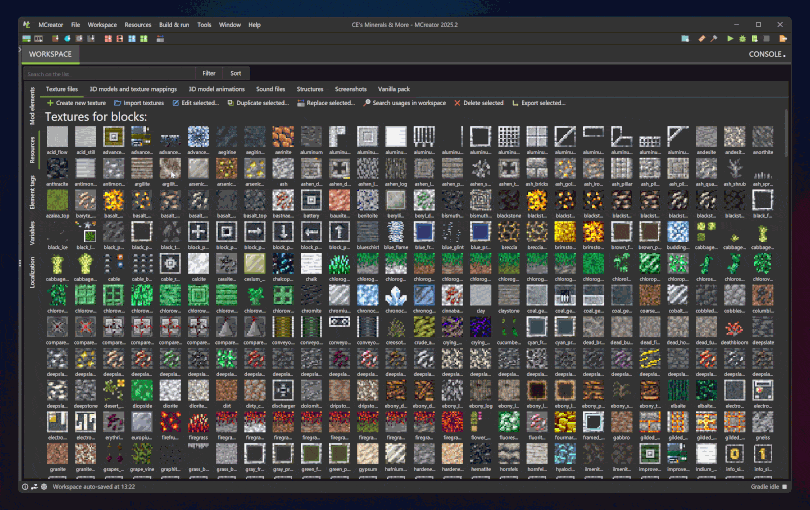Select the acid_flow texture thumbnail
This screenshot has width=810, height=510.
coord(57,137)
